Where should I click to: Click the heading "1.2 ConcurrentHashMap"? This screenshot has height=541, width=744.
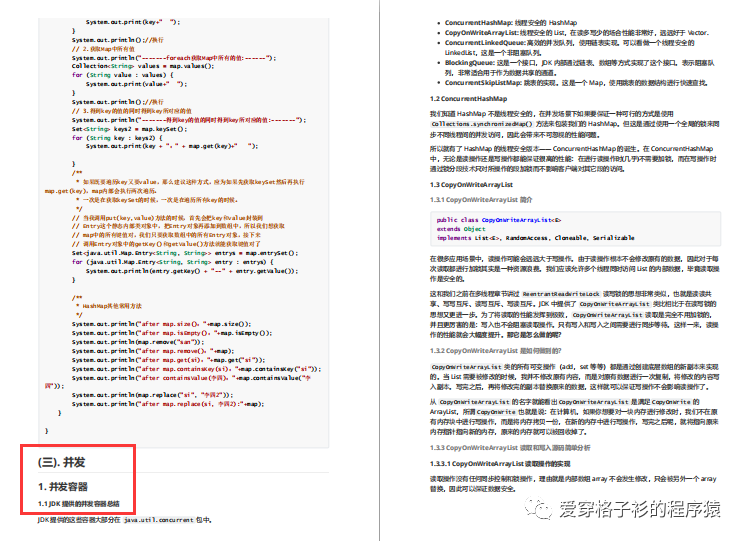click(x=468, y=99)
